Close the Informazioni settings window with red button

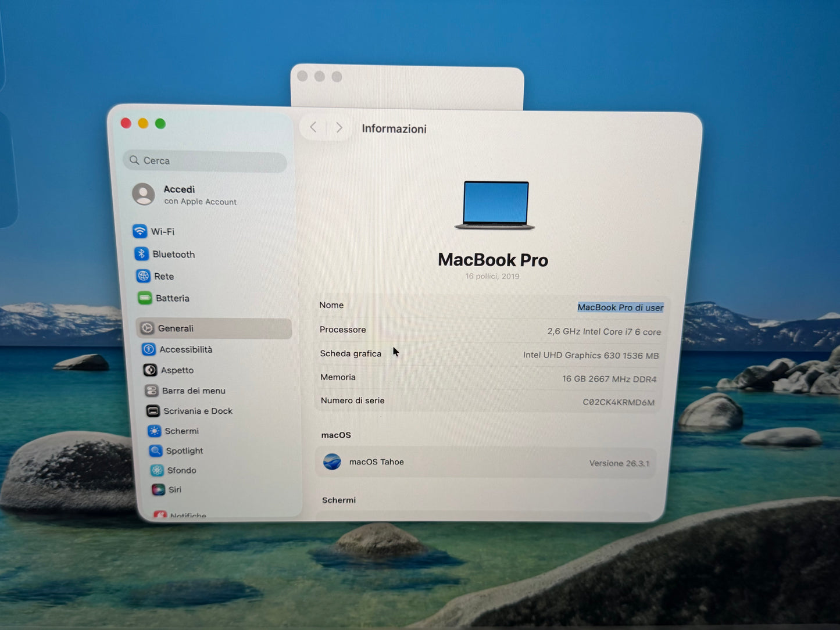click(x=126, y=123)
